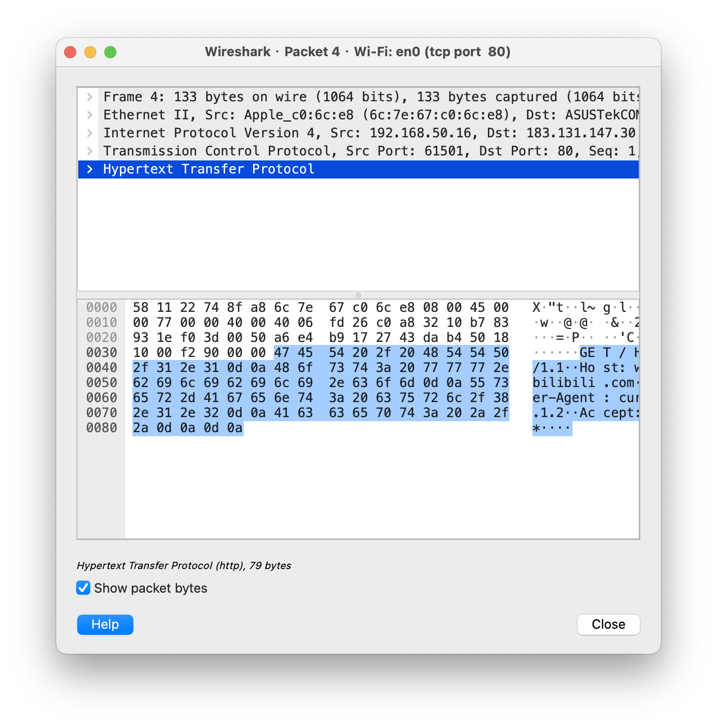The height and width of the screenshot is (728, 717).
Task: Toggle Show packet bytes checkbox
Action: tap(83, 588)
